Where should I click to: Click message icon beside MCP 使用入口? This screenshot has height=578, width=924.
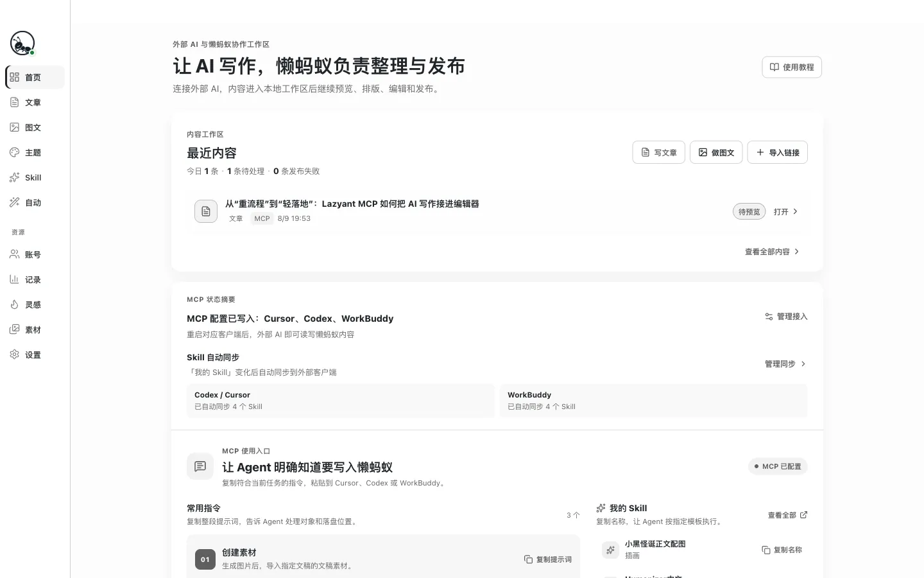(200, 466)
